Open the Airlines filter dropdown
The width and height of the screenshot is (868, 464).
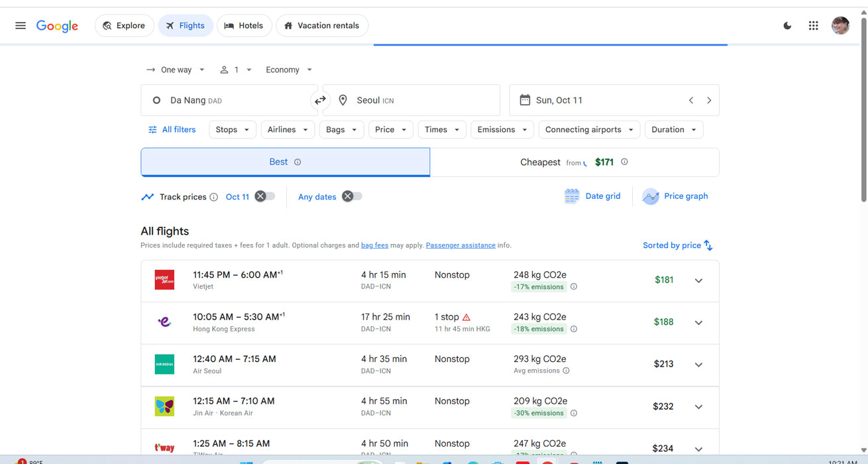click(x=288, y=129)
